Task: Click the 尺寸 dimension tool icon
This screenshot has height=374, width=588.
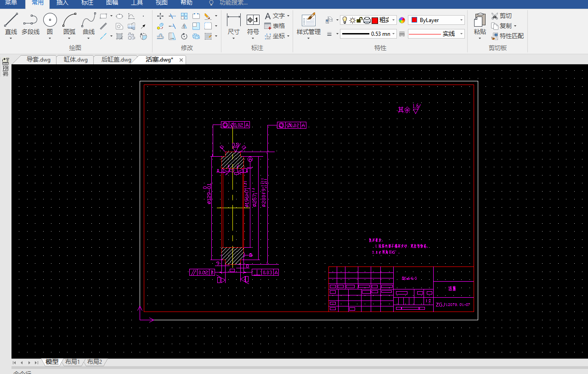Action: 233,21
